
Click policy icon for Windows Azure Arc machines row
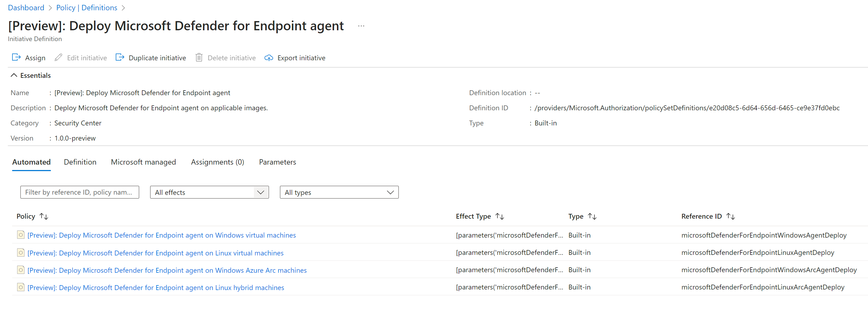[21, 270]
